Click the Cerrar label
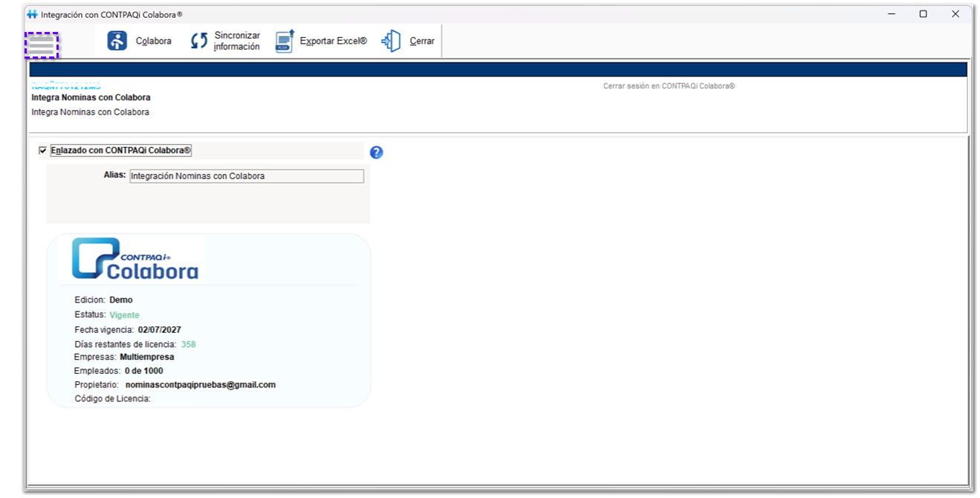 coord(422,41)
